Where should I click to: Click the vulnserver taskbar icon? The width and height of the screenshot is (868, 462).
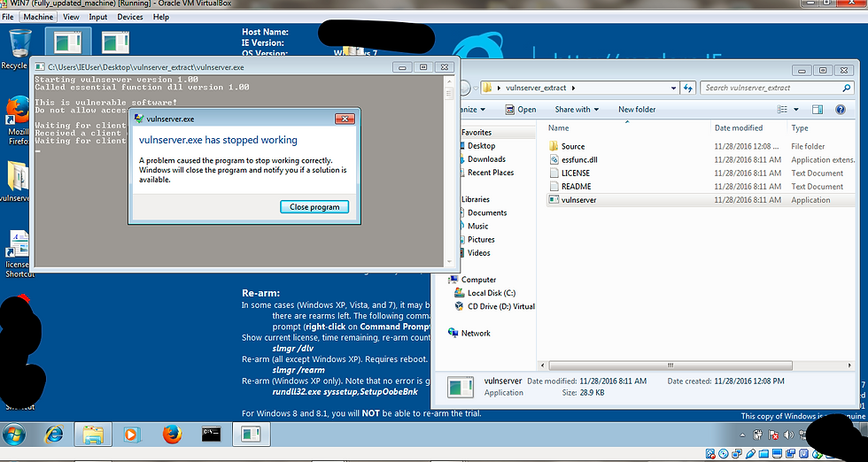pyautogui.click(x=252, y=435)
